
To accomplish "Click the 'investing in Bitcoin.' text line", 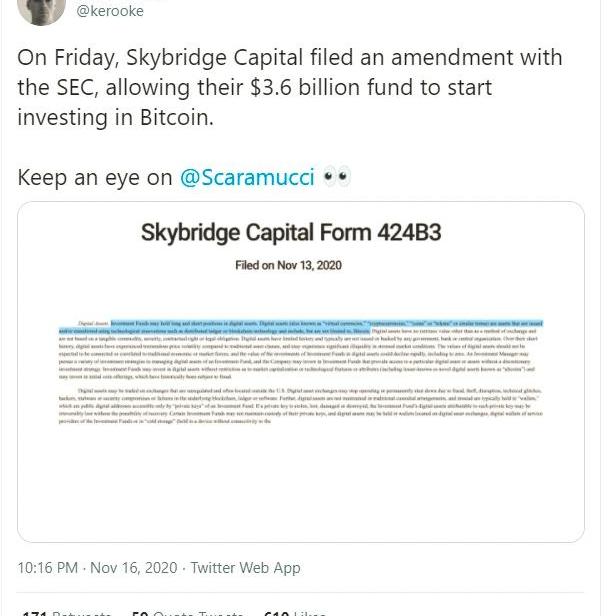I will point(116,117).
